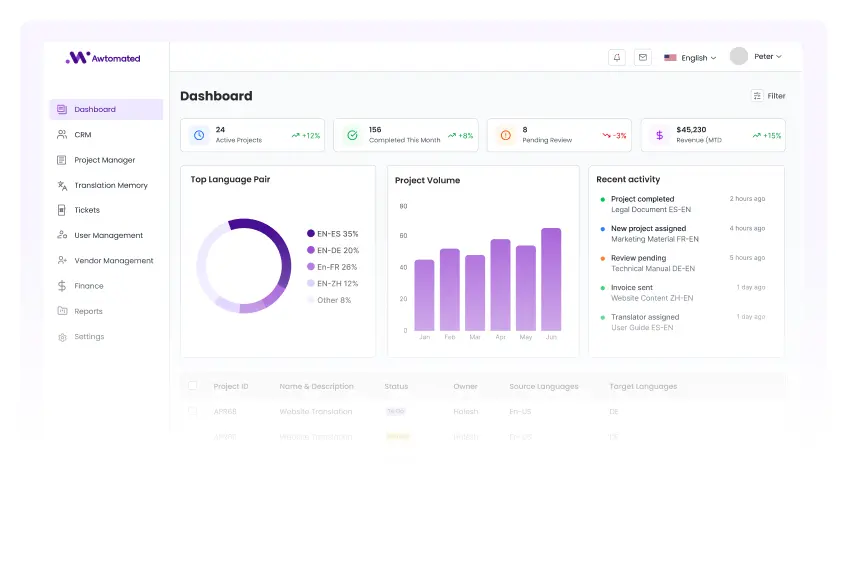848x572 pixels.
Task: Click the notification bell icon
Action: [x=617, y=57]
